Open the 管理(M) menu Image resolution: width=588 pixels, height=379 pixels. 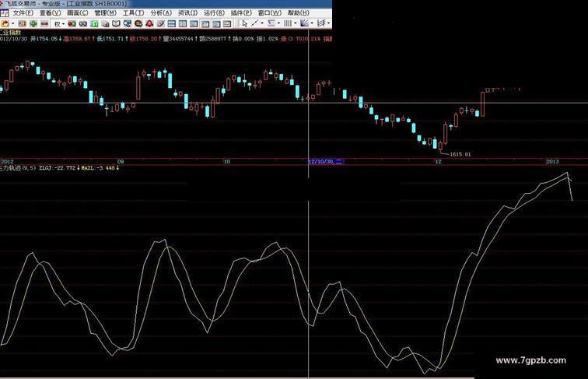(105, 12)
